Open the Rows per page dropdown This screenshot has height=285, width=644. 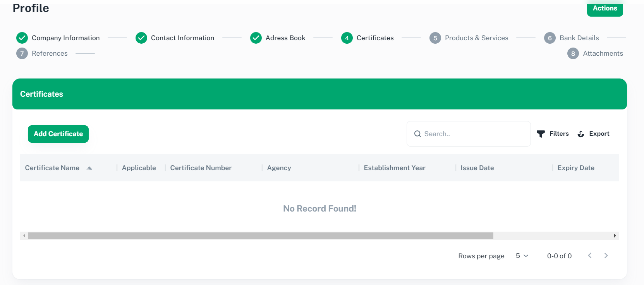coord(522,256)
